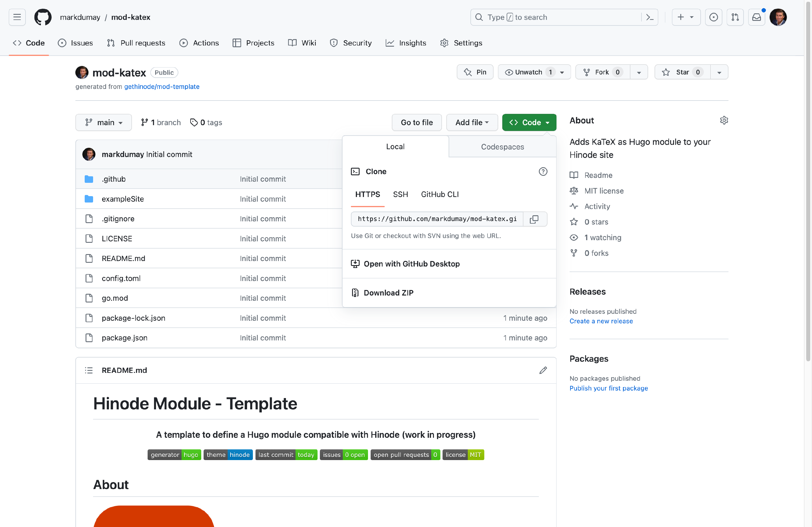Pin the mod-katex repository
This screenshot has width=812, height=527.
[x=475, y=72]
